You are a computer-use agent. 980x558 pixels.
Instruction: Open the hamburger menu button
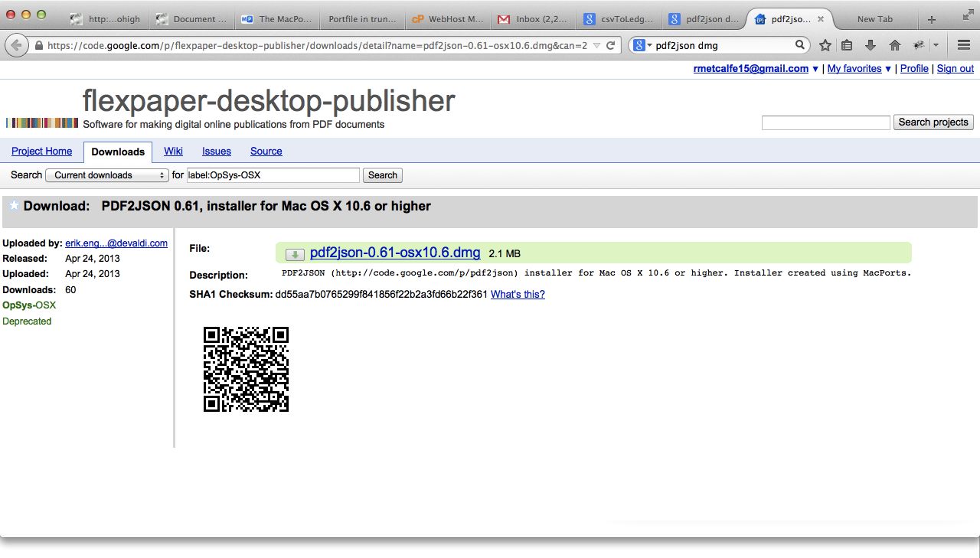(964, 45)
